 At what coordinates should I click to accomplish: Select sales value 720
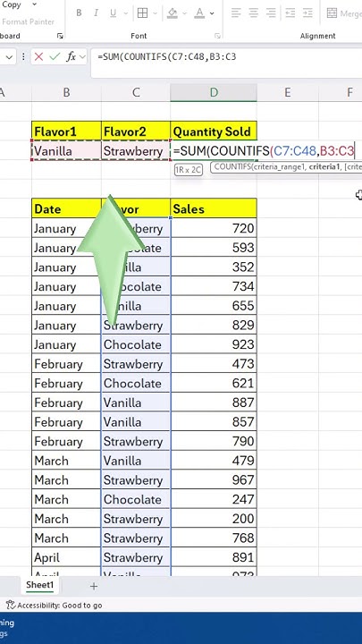214,228
